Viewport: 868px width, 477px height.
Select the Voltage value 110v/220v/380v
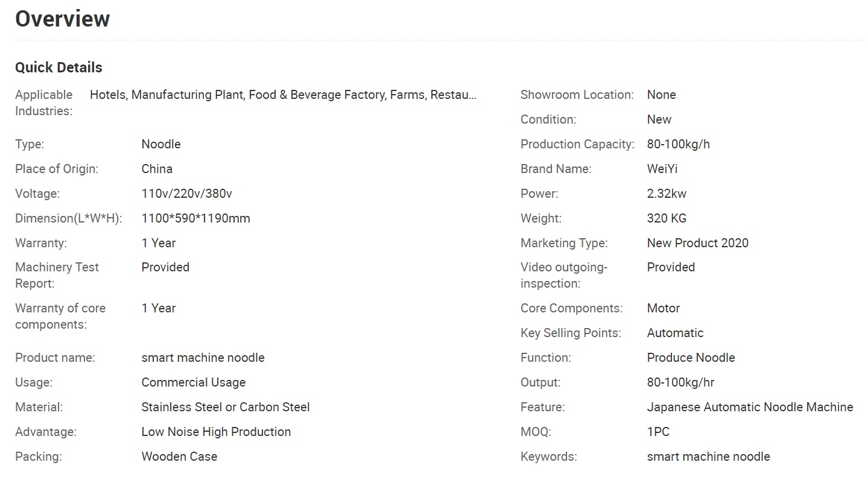click(x=187, y=194)
